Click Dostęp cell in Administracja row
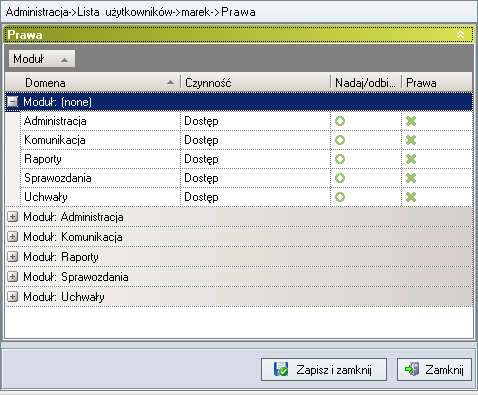The image size is (478, 395). [255, 121]
